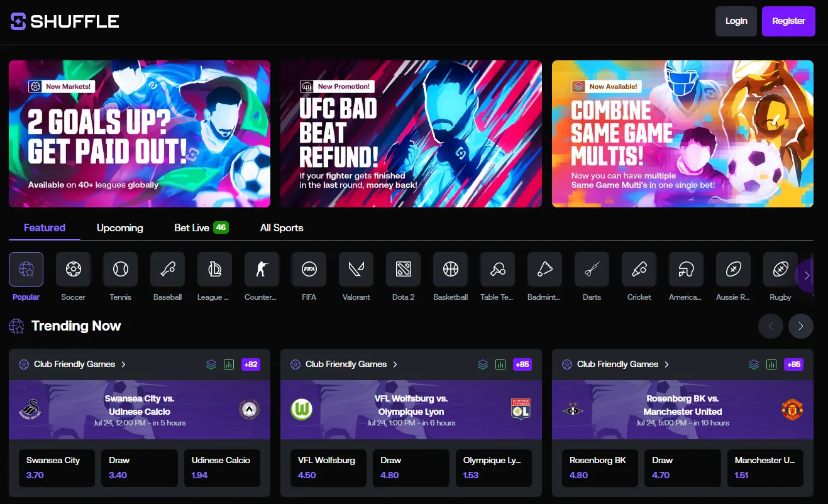The height and width of the screenshot is (504, 828).
Task: Show next Trending Now matches
Action: pos(801,326)
